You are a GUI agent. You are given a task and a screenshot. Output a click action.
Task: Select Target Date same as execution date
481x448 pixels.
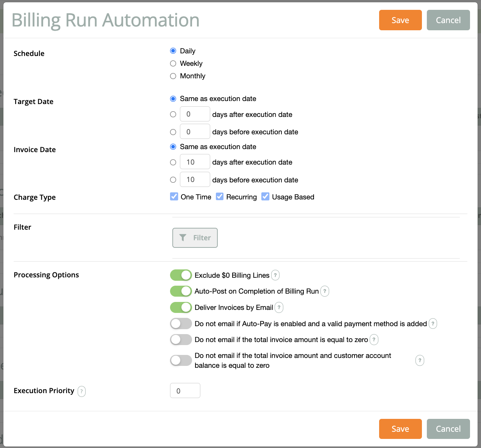[173, 99]
